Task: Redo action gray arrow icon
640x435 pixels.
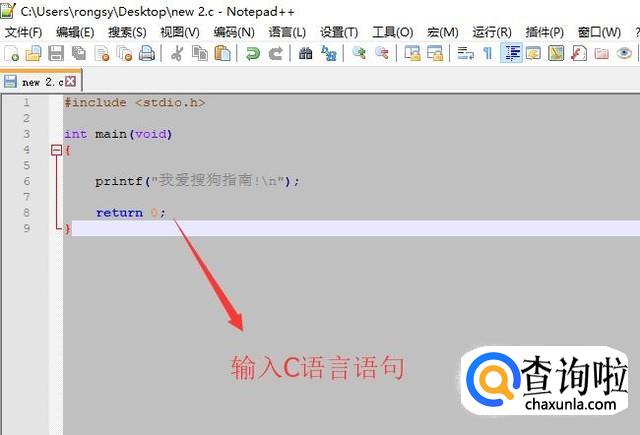Action: [276, 53]
